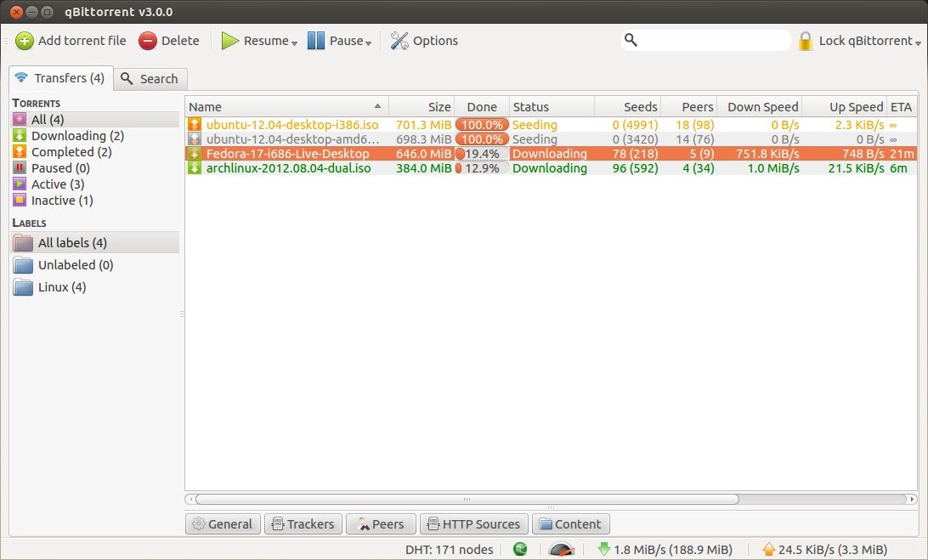Switch to the Transfers (4) tab
Image resolution: width=928 pixels, height=560 pixels.
click(61, 78)
